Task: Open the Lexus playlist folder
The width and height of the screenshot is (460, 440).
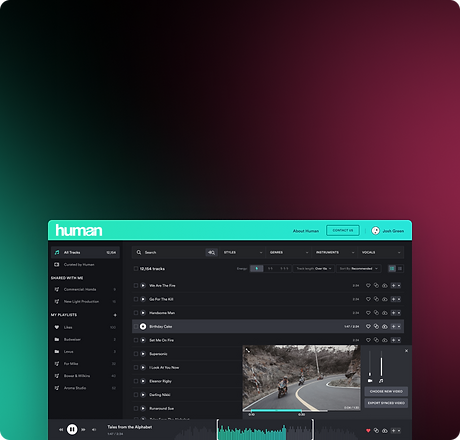Action: 85,351
